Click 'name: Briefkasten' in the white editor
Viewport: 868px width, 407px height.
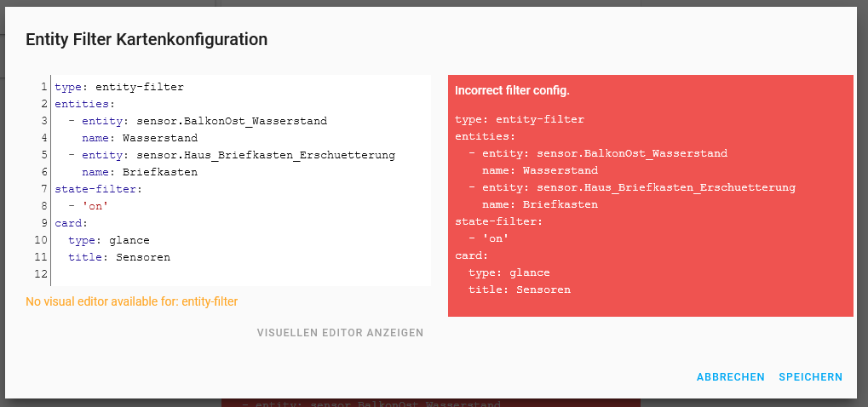140,172
